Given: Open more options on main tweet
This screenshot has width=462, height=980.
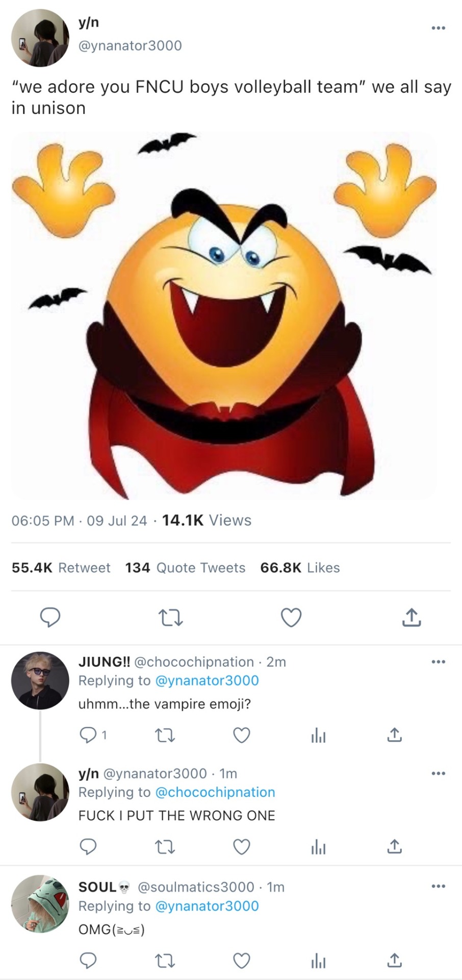Looking at the screenshot, I should (x=438, y=28).
